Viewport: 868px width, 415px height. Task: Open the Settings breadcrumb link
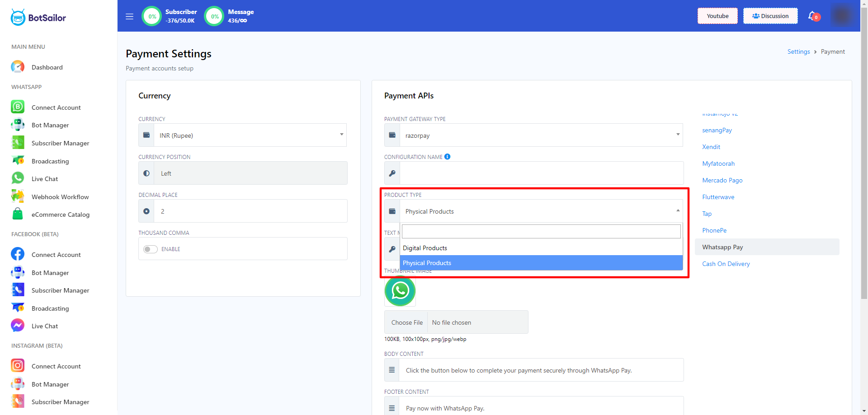click(x=798, y=51)
